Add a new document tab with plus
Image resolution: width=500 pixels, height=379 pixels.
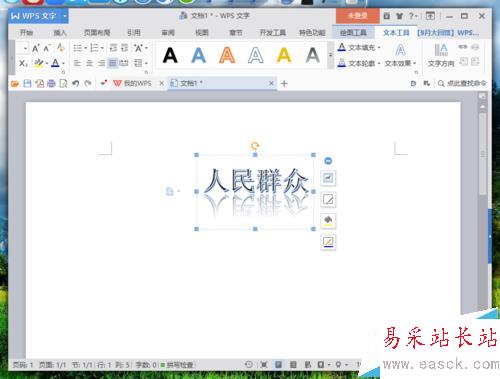[x=284, y=84]
